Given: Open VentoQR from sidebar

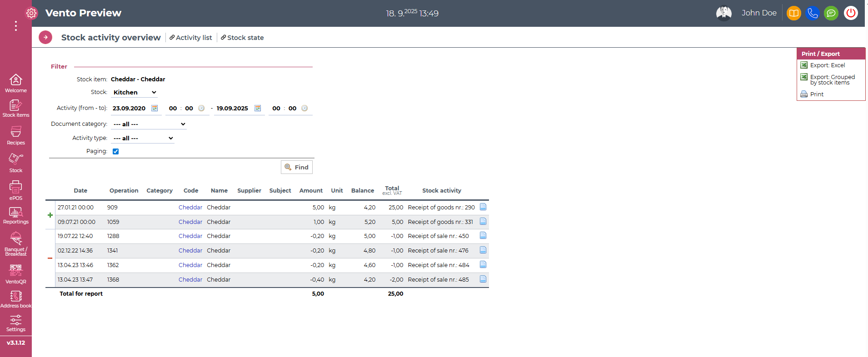Looking at the screenshot, I should (16, 274).
